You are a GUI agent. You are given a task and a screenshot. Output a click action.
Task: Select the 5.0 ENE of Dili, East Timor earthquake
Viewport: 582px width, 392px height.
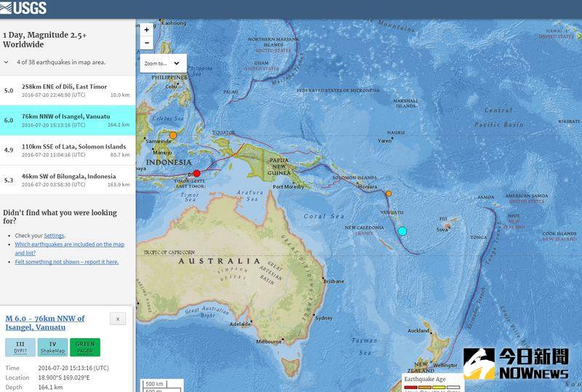(67, 90)
